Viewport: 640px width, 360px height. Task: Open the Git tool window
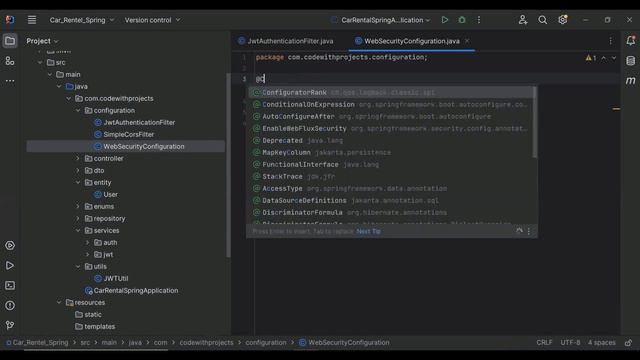click(10, 325)
